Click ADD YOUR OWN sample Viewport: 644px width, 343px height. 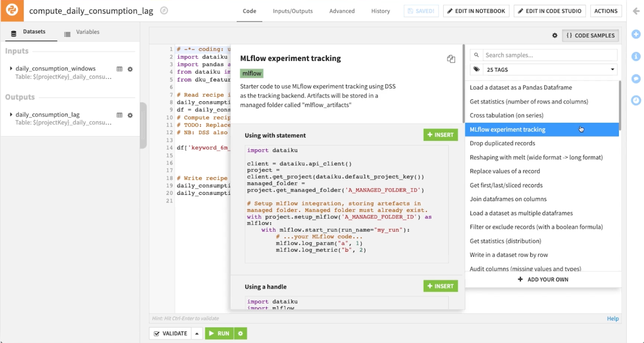coord(543,279)
